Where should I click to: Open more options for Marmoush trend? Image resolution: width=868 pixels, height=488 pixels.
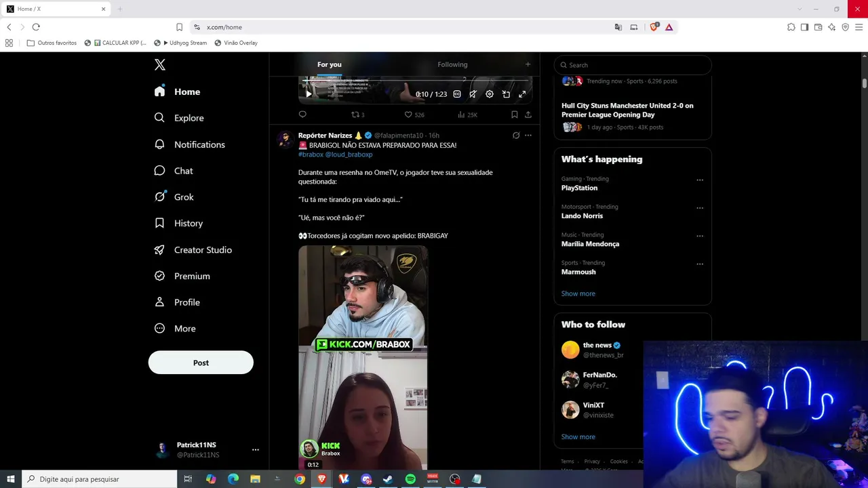pos(700,264)
